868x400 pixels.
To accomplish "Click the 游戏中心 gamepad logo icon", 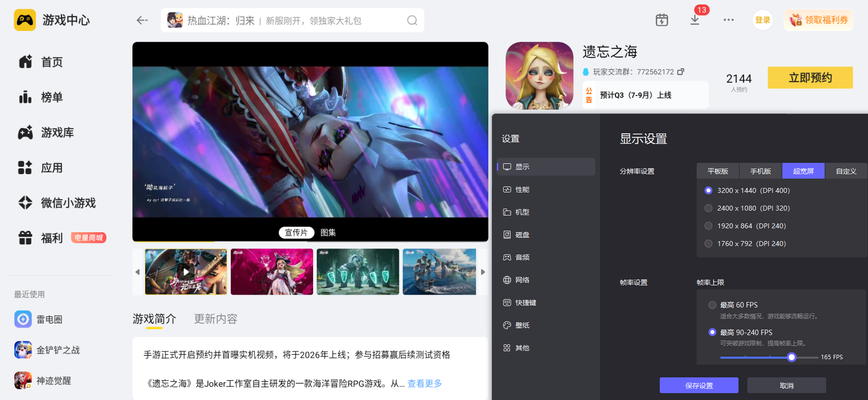I will [x=25, y=20].
